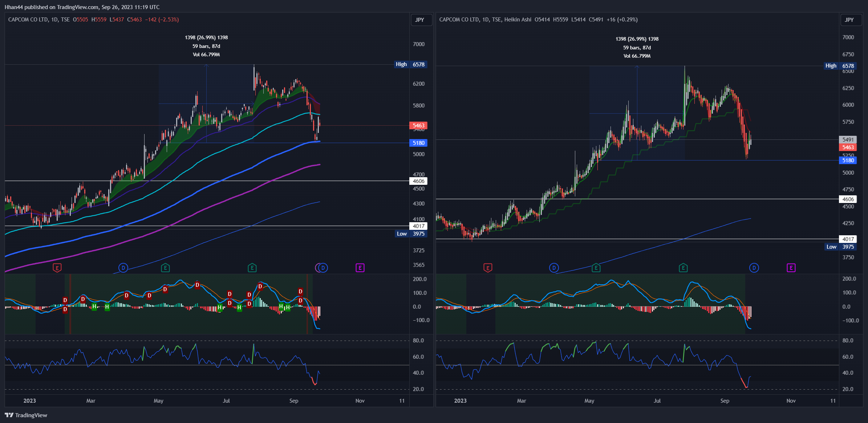Screen dimensions: 868x423
Task: Click 4017 horizontal line label, Heikin Ashi chart
Action: pyautogui.click(x=848, y=239)
